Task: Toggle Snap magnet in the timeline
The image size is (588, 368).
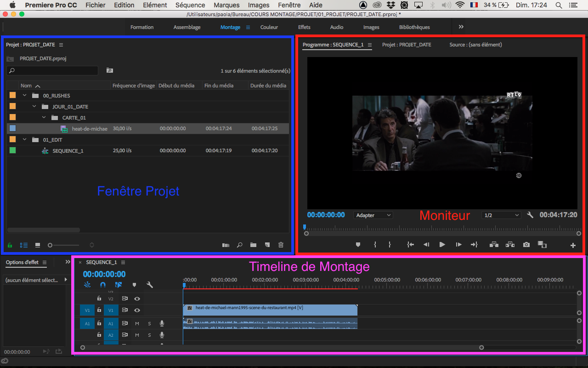Action: point(103,285)
